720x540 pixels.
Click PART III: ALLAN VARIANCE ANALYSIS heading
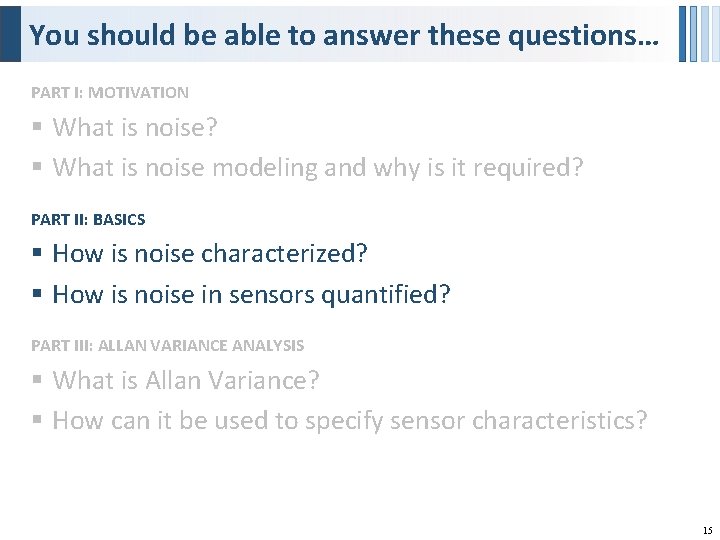(x=167, y=345)
